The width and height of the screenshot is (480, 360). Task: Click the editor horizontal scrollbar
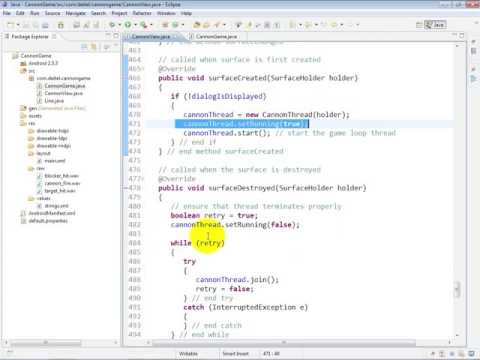(x=284, y=342)
